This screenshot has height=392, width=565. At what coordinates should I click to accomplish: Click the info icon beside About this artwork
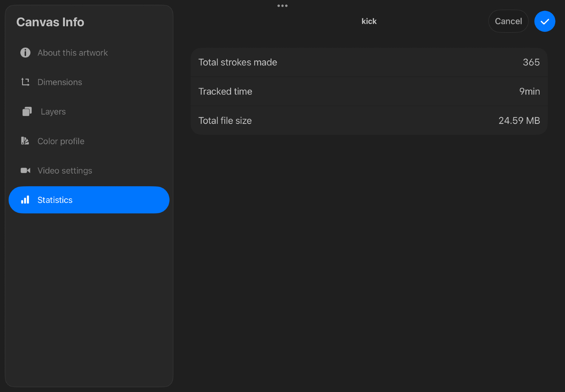(25, 52)
